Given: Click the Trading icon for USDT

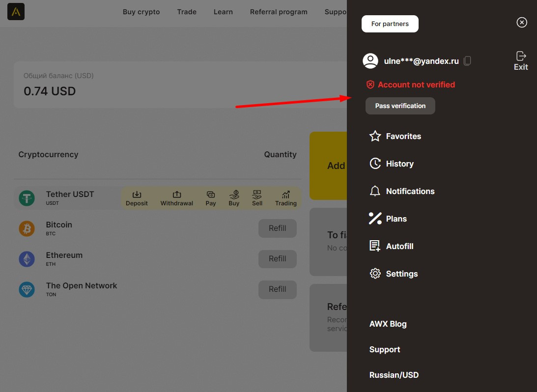Looking at the screenshot, I should pyautogui.click(x=285, y=195).
